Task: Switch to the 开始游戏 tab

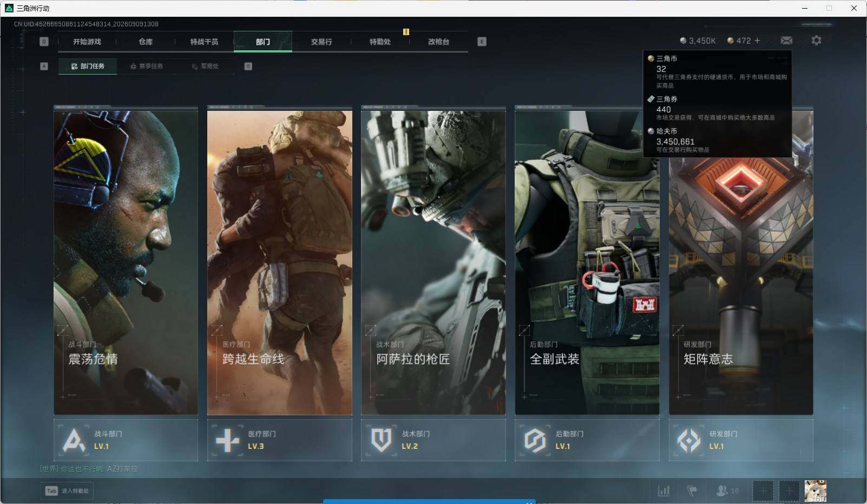Action: 87,42
